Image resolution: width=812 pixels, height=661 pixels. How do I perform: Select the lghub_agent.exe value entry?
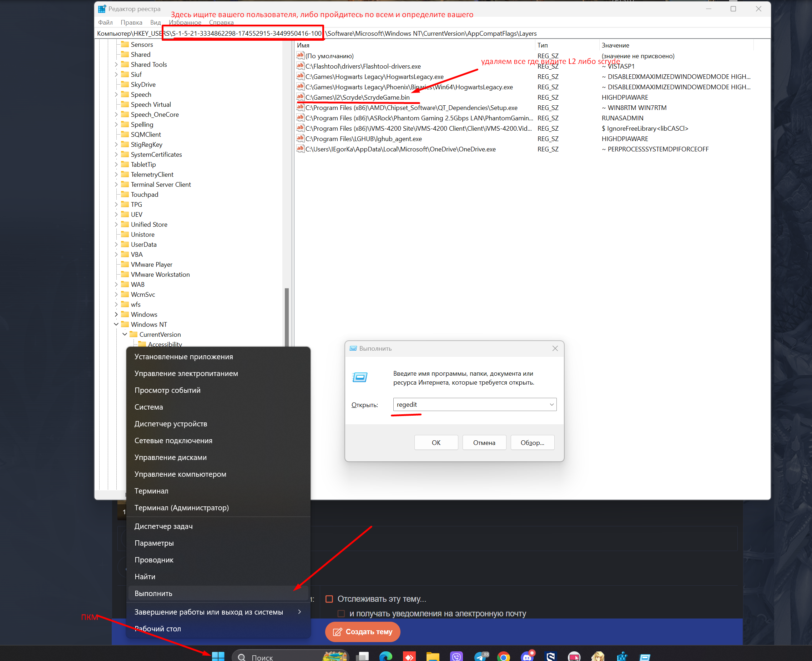[363, 139]
